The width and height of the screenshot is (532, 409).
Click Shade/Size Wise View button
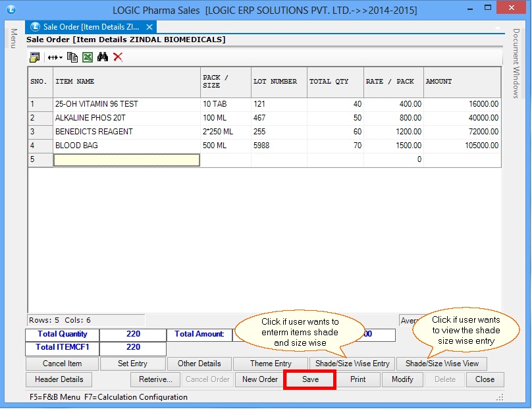click(x=442, y=364)
